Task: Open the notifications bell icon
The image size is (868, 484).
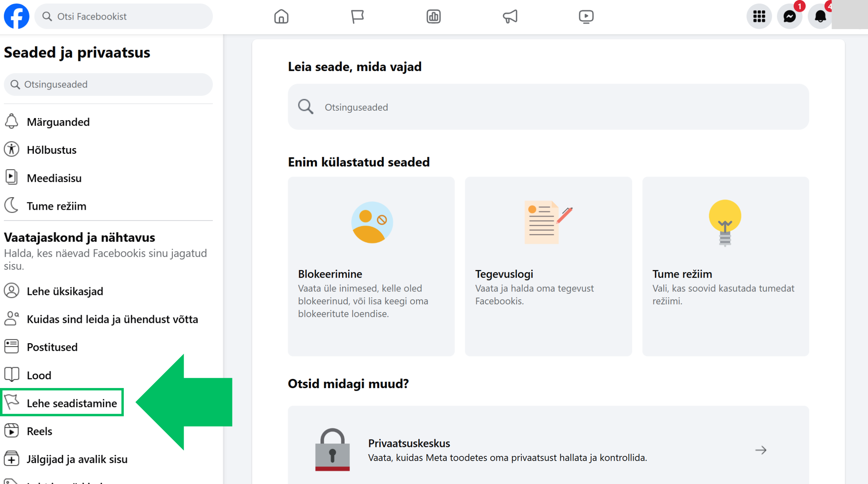Action: click(820, 16)
